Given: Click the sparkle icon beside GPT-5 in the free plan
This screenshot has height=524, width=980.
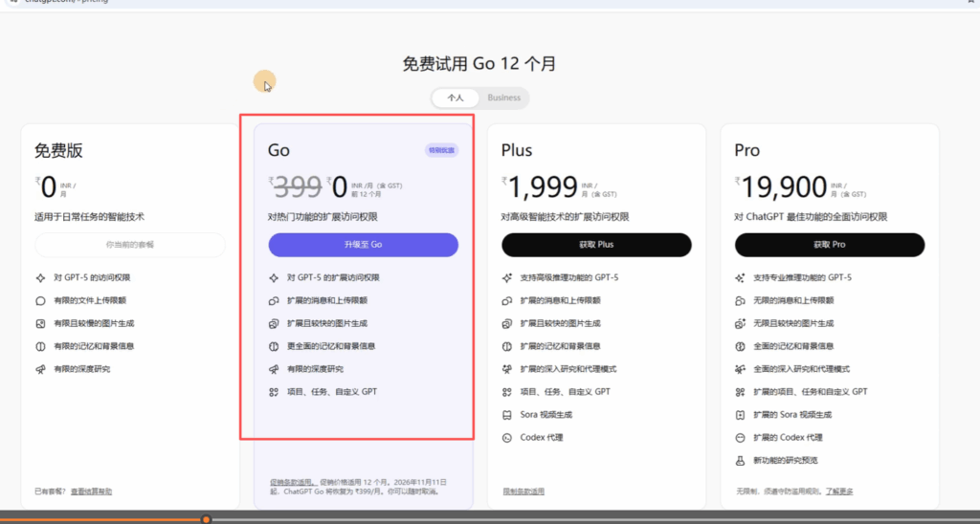Looking at the screenshot, I should pos(40,278).
